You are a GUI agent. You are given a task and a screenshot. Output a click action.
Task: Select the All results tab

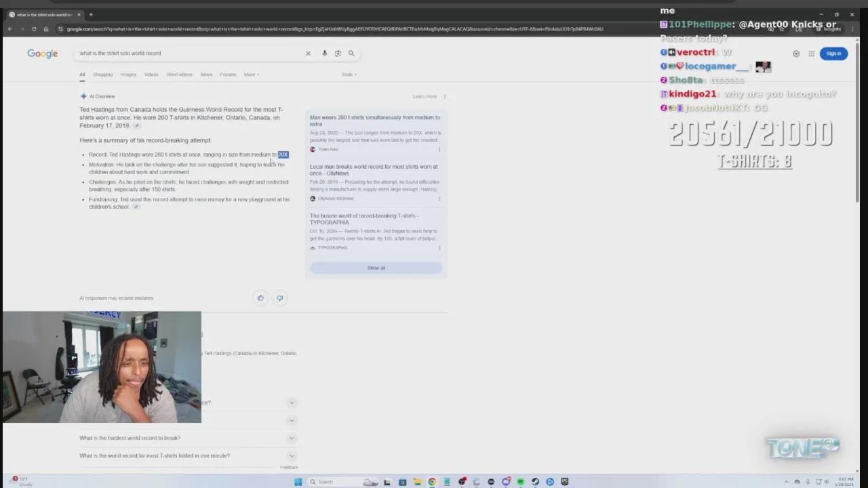click(x=82, y=75)
